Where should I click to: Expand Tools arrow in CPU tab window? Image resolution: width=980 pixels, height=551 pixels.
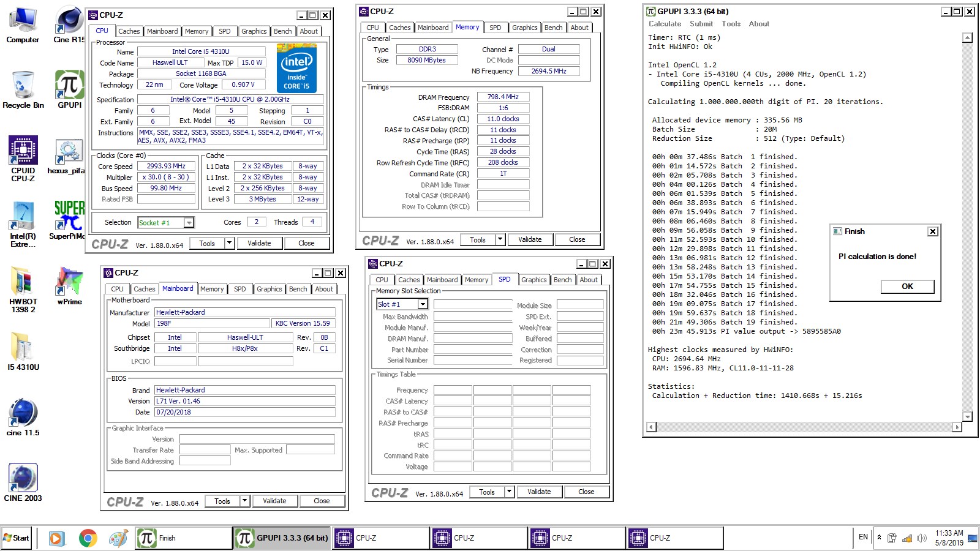pos(230,243)
